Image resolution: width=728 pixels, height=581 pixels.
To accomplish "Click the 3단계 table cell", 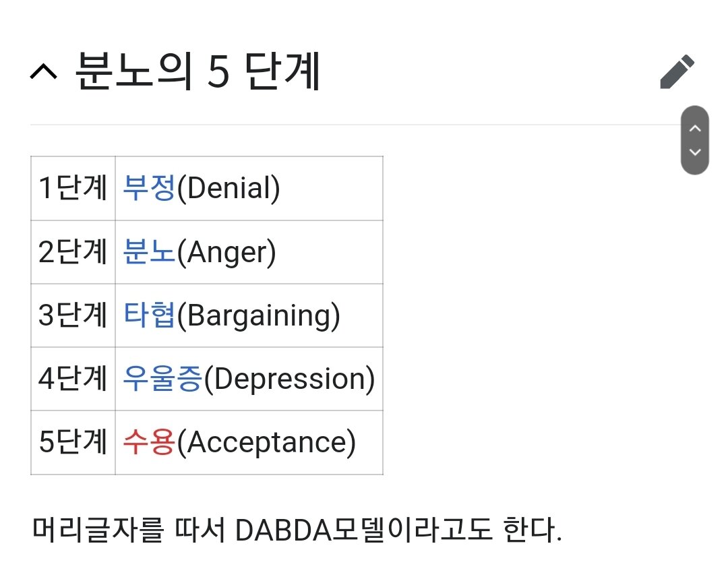I will pos(73,315).
